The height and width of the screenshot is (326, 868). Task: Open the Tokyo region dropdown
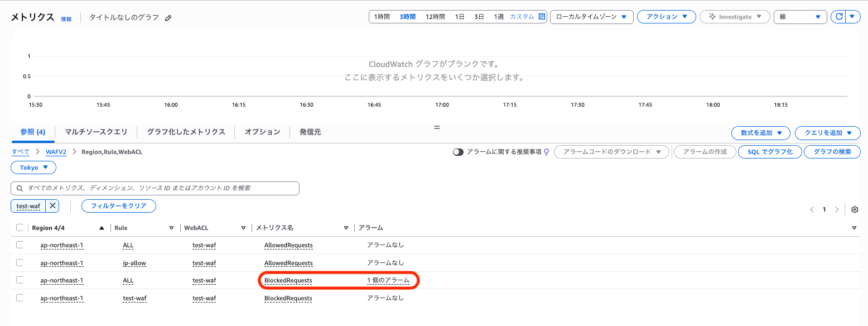pos(33,167)
